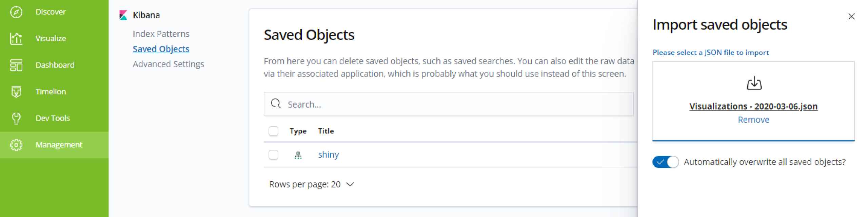Open the shiny saved object
Screen dimensions: 868x217
click(328, 155)
